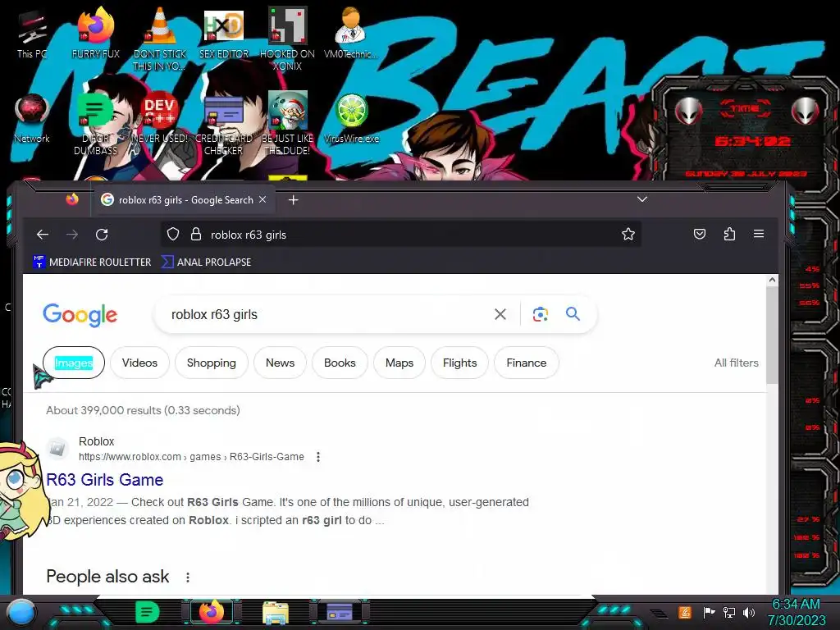Open the VM0Technic desktop icon
This screenshot has width=840, height=630.
point(351,33)
